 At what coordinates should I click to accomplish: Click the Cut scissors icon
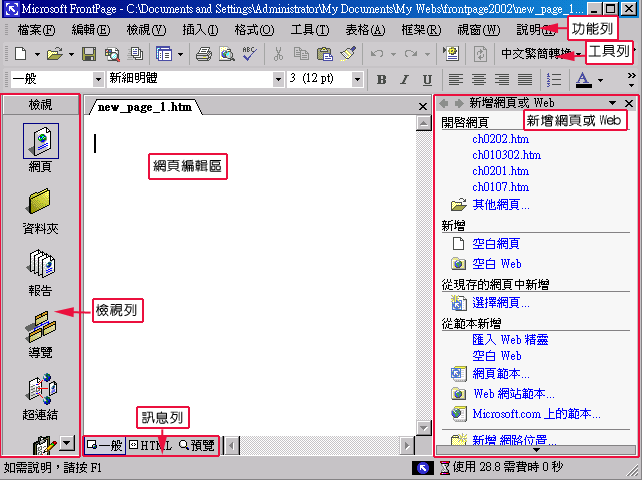[278, 54]
